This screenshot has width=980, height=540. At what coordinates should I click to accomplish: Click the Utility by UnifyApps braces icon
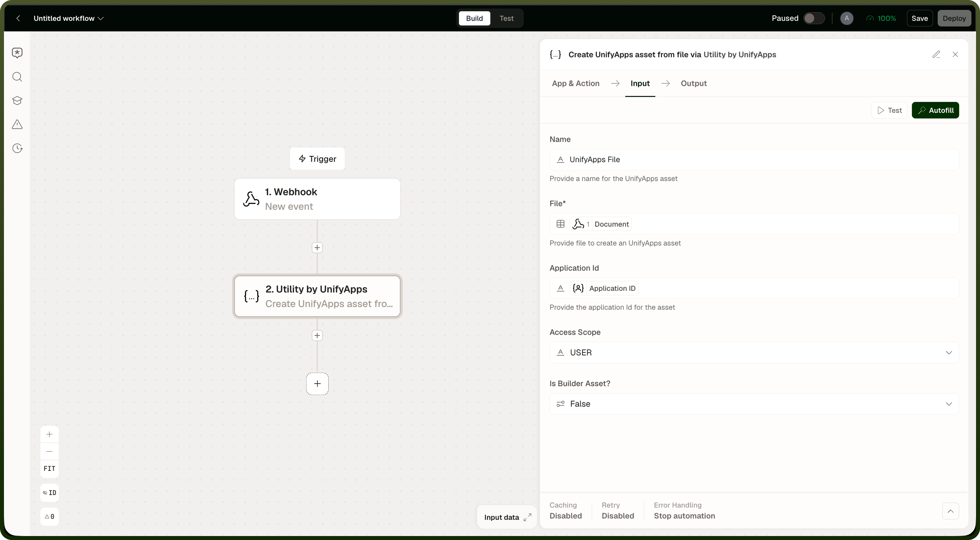tap(252, 296)
